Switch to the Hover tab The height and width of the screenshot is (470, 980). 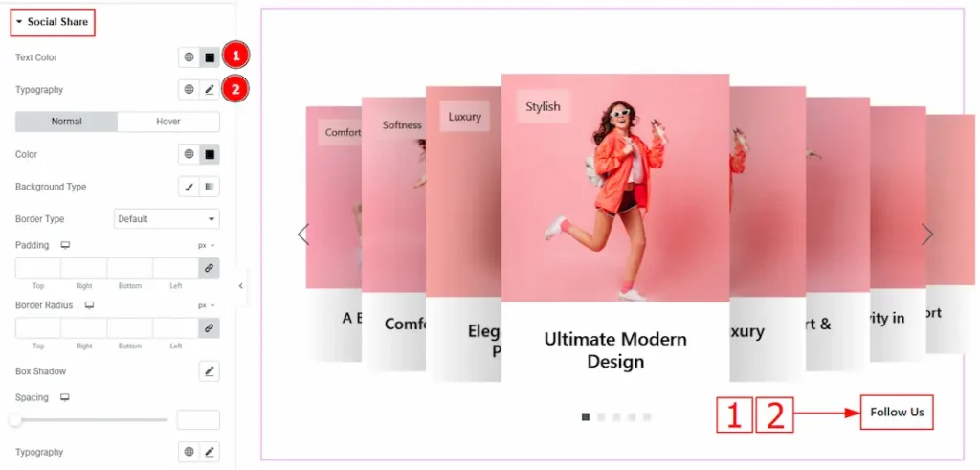pyautogui.click(x=168, y=122)
